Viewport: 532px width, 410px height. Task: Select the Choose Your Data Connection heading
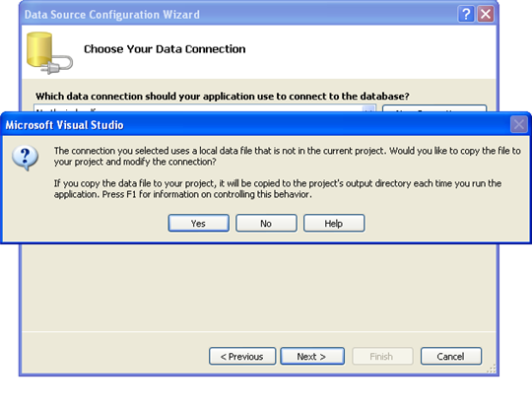tap(165, 49)
